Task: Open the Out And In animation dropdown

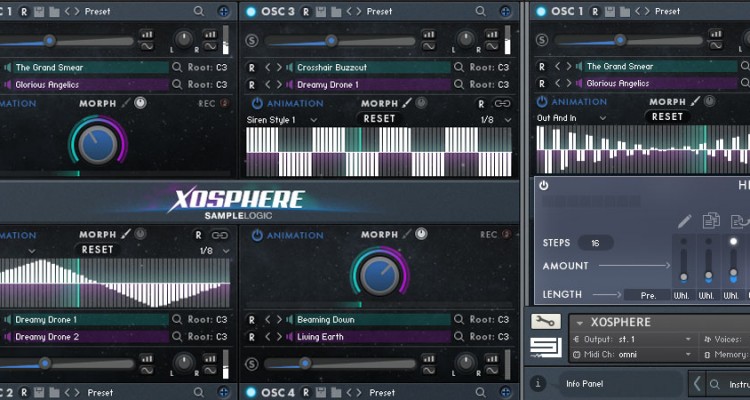Action: tap(570, 116)
